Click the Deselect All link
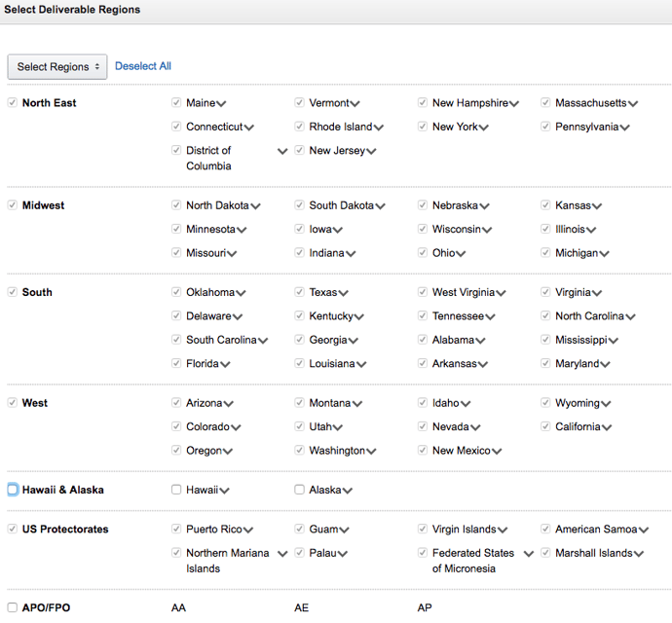This screenshot has height=623, width=672. 143,66
